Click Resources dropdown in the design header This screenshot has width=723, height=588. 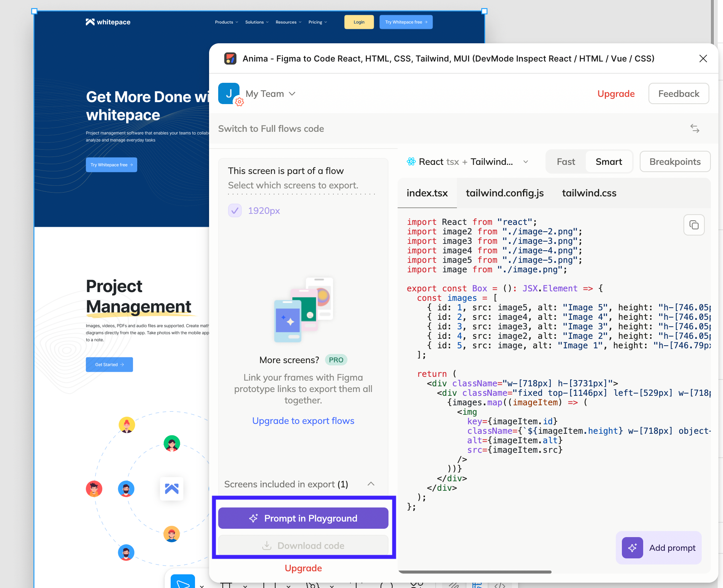coord(289,22)
